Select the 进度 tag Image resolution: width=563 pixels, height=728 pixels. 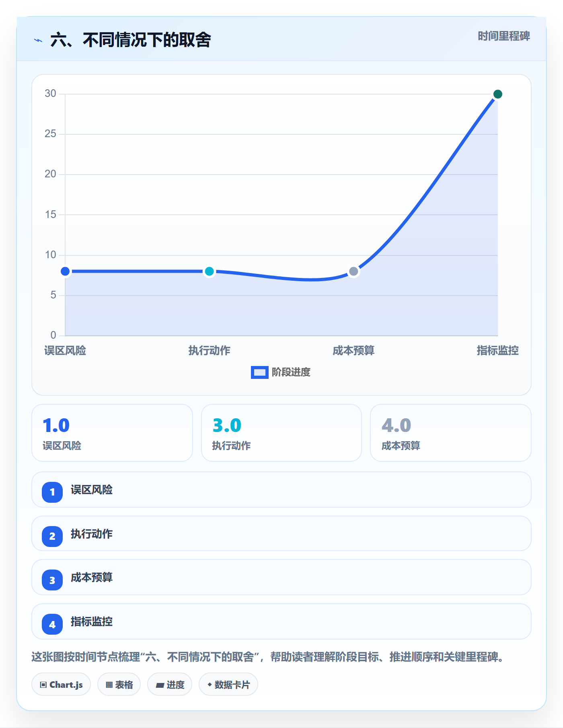[x=170, y=684]
